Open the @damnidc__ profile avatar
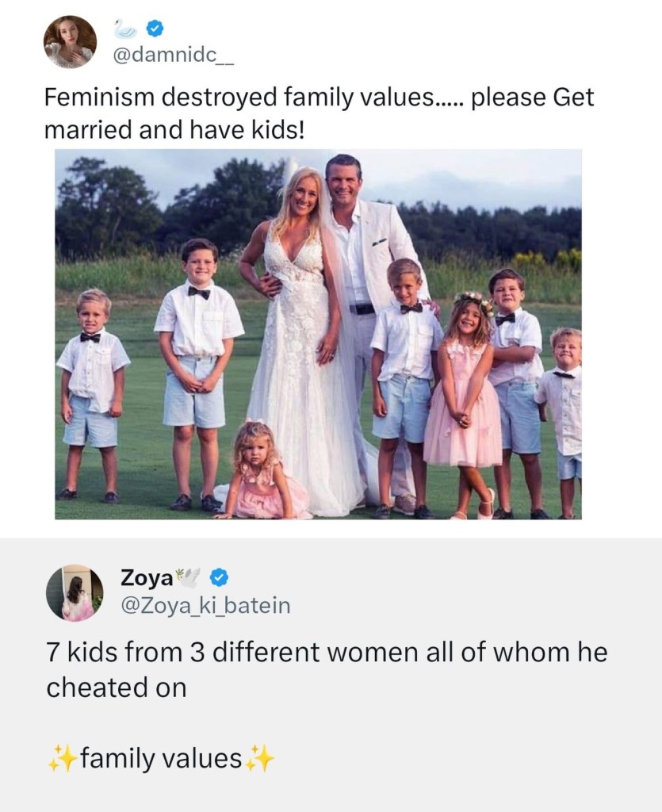This screenshot has height=812, width=662. coord(71,43)
